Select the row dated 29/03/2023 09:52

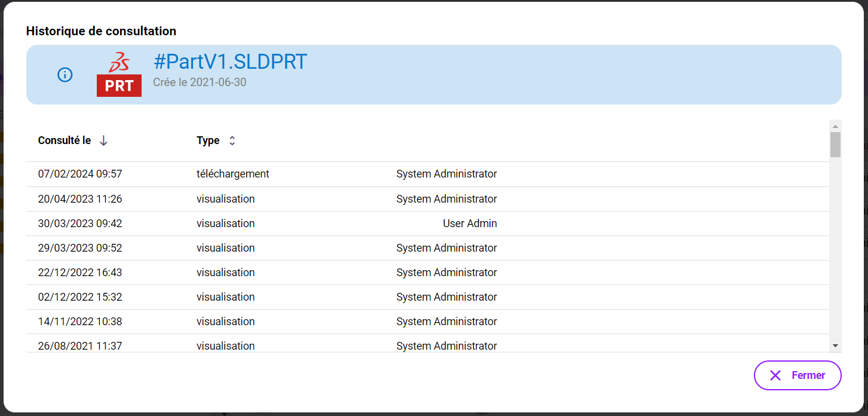pos(80,248)
